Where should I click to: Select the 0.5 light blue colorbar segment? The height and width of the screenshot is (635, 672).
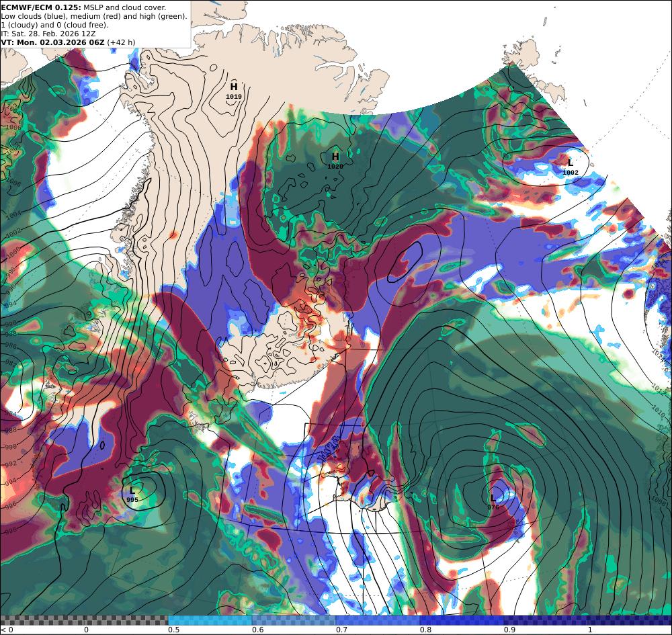pos(210,620)
